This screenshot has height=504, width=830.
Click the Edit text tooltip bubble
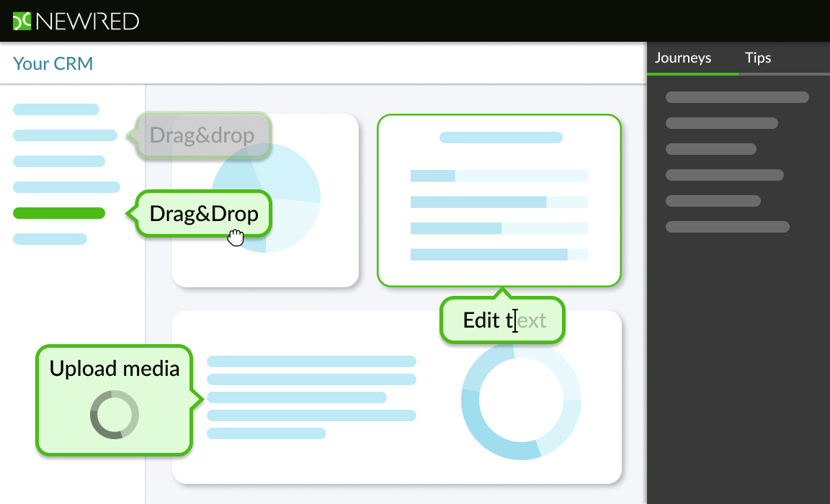click(502, 320)
